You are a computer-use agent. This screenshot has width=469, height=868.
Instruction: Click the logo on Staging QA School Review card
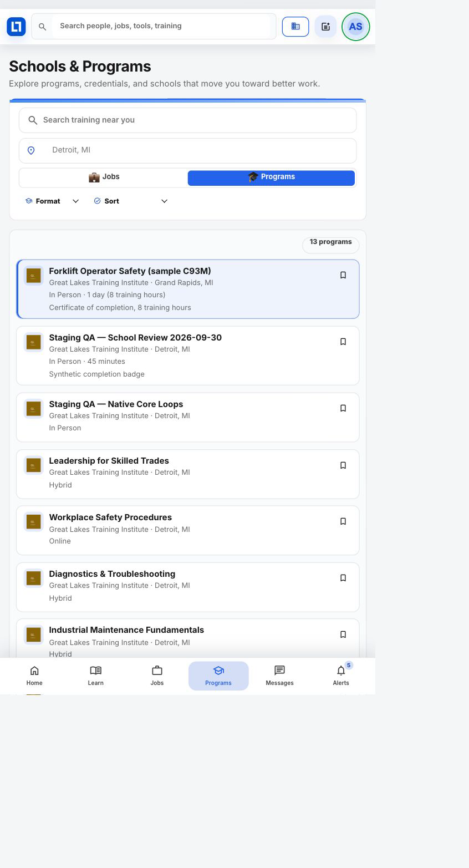[33, 342]
